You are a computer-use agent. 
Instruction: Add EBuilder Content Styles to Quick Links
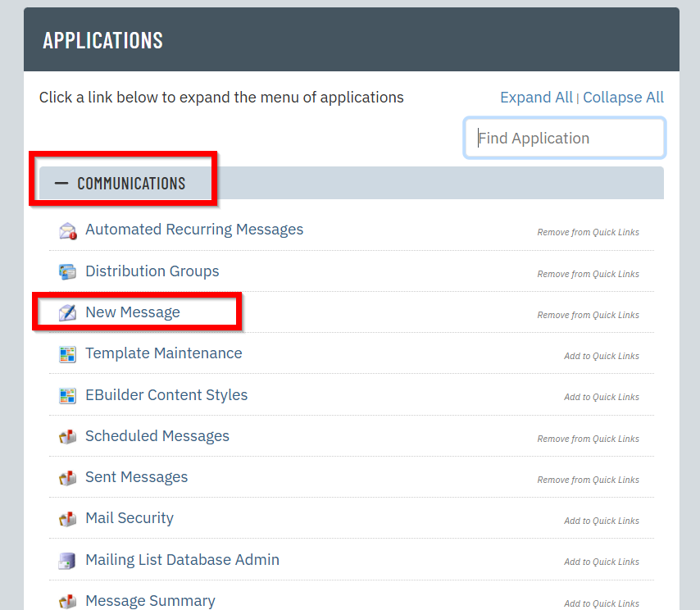(x=602, y=398)
